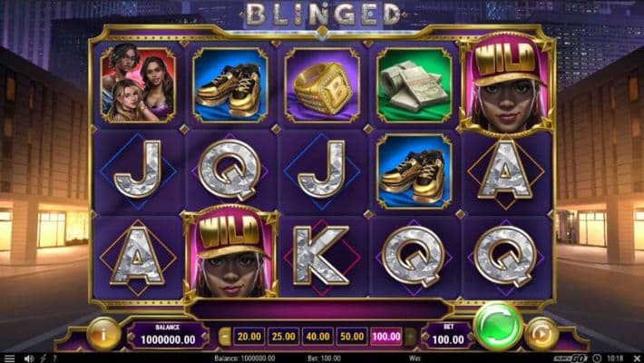Image resolution: width=644 pixels, height=363 pixels.
Task: Click the gold ring symbol
Action: (322, 85)
